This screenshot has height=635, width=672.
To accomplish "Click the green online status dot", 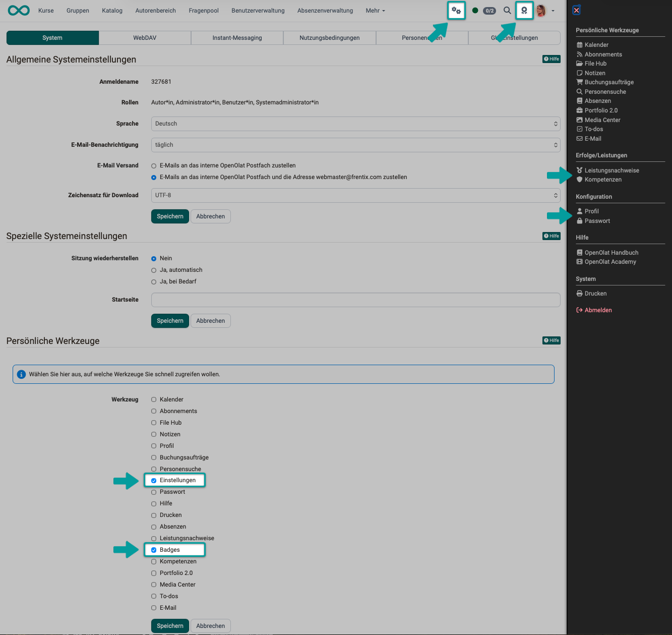I will 475,11.
